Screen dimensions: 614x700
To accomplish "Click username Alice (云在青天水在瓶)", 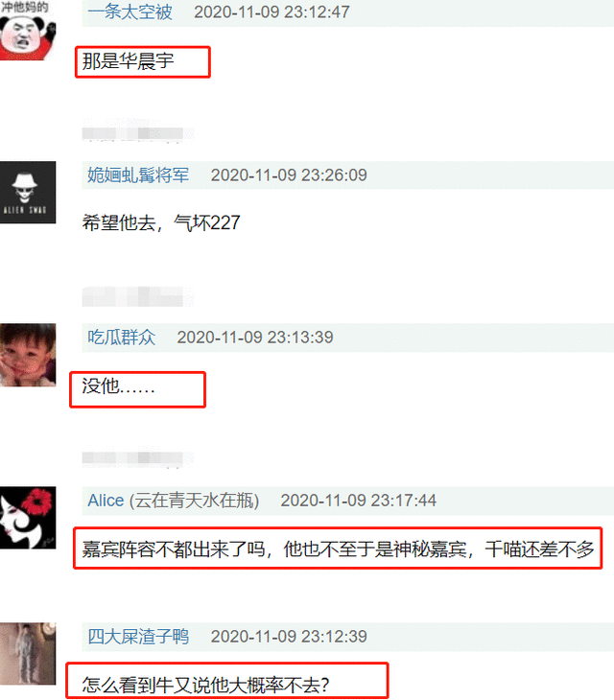I will tap(174, 501).
